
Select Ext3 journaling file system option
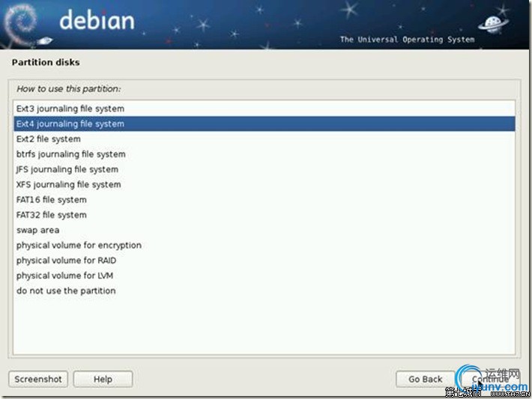(x=265, y=109)
